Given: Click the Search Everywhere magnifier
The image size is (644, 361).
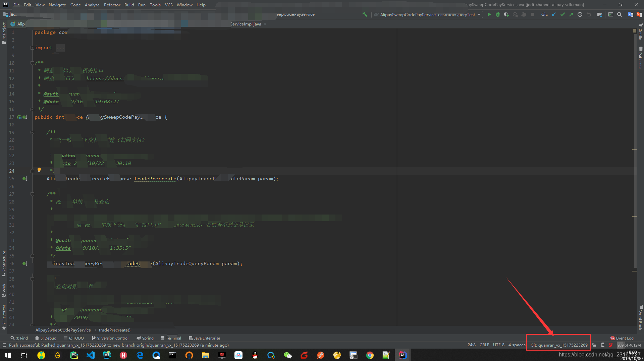Looking at the screenshot, I should tap(620, 14).
